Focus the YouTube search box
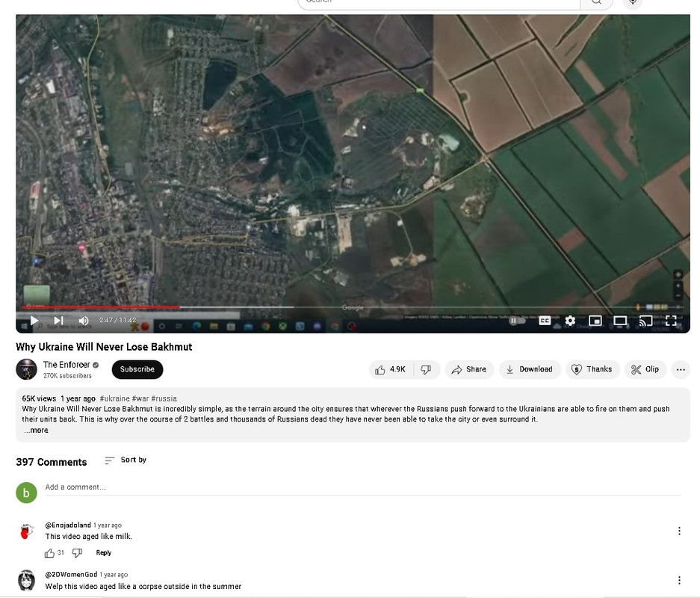Viewport: 700px width, 598px height. [439, 2]
